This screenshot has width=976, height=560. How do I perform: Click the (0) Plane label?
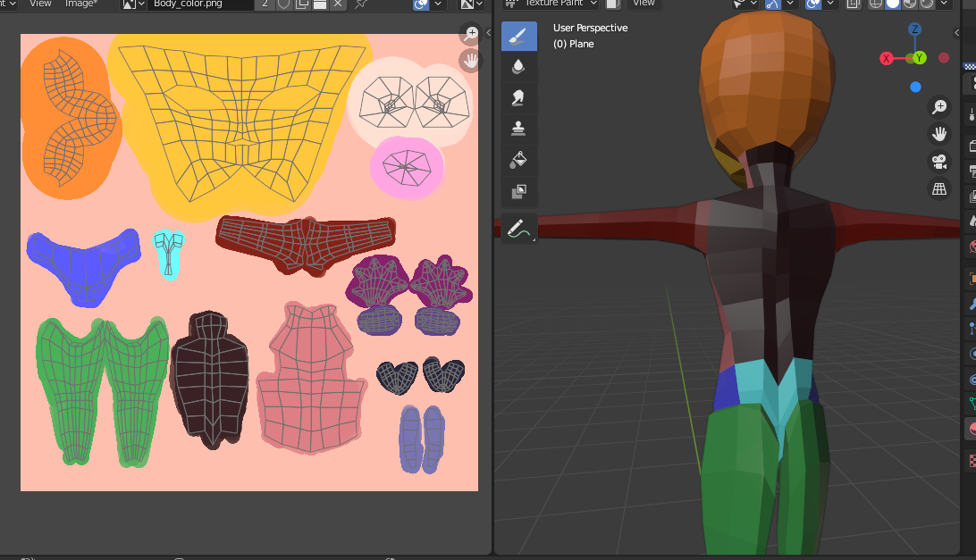pyautogui.click(x=573, y=44)
